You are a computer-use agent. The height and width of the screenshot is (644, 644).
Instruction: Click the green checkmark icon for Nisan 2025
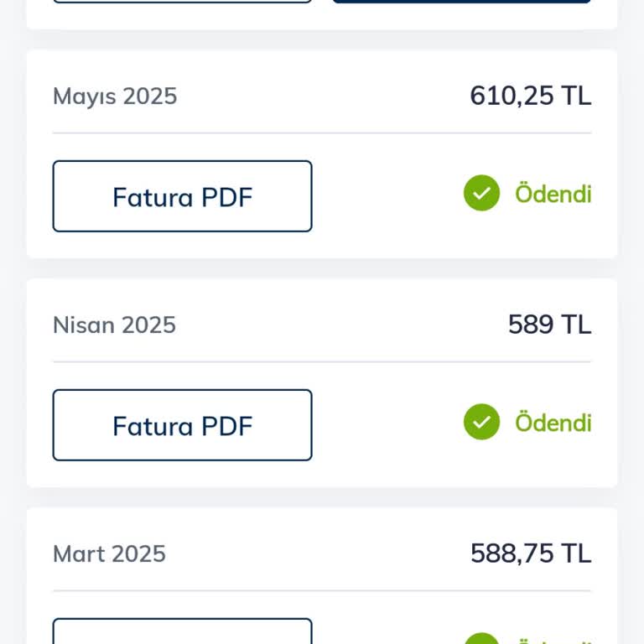[481, 423]
